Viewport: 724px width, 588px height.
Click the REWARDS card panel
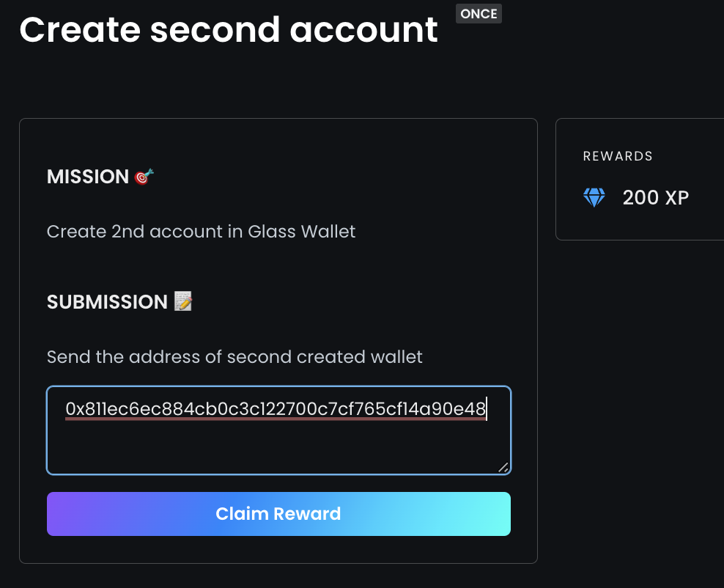[640, 179]
